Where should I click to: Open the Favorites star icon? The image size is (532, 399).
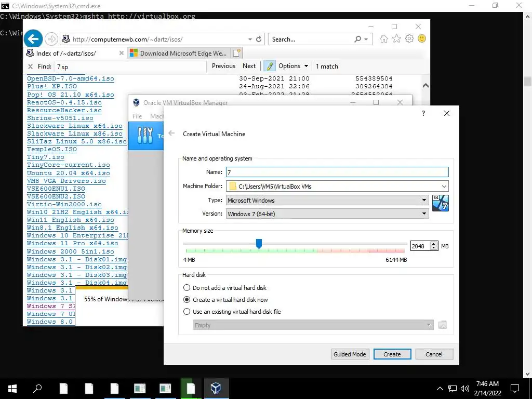[396, 38]
